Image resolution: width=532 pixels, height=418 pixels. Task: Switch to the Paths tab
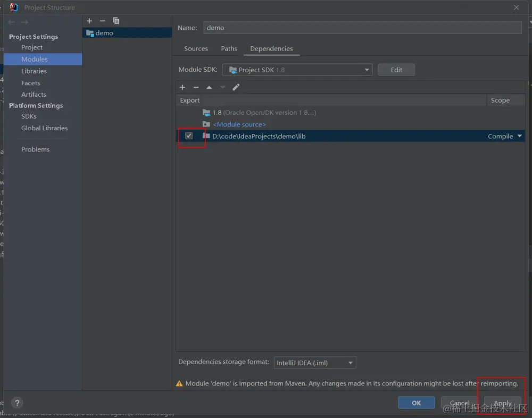click(229, 48)
